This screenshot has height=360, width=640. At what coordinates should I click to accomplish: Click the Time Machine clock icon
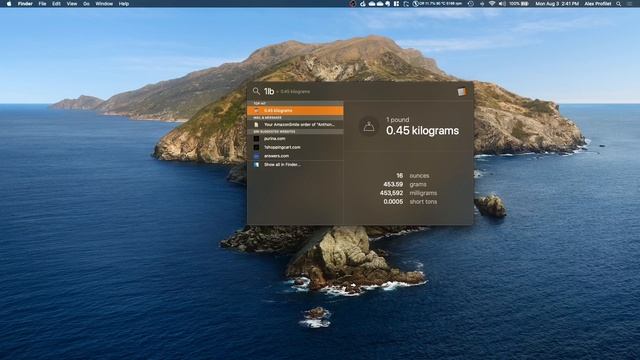[471, 4]
